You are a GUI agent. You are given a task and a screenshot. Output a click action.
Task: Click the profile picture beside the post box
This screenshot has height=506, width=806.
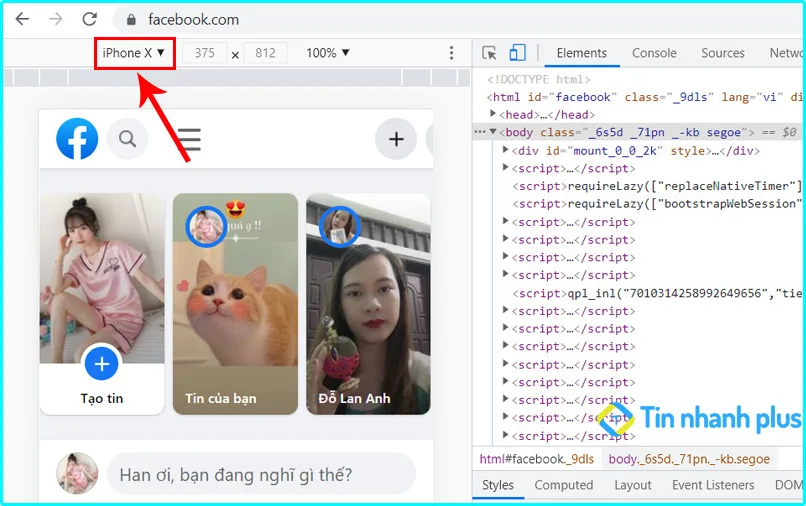(77, 473)
